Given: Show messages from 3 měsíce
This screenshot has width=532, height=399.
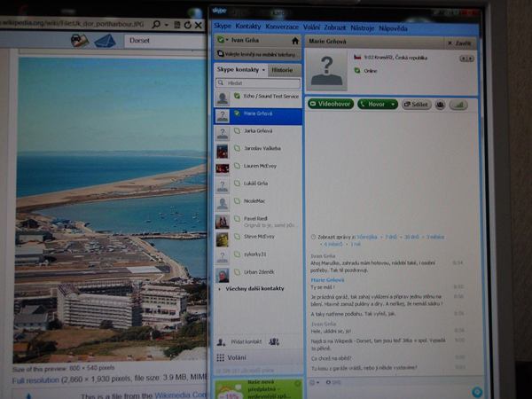Looking at the screenshot, I should 435,237.
